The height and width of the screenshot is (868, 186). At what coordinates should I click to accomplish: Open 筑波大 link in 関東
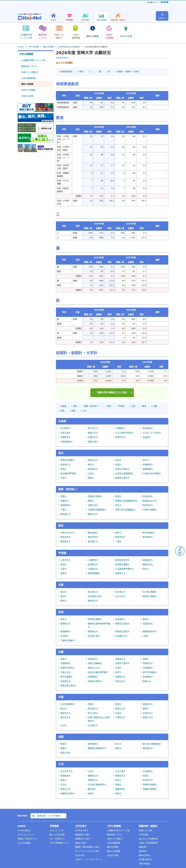pos(118,496)
